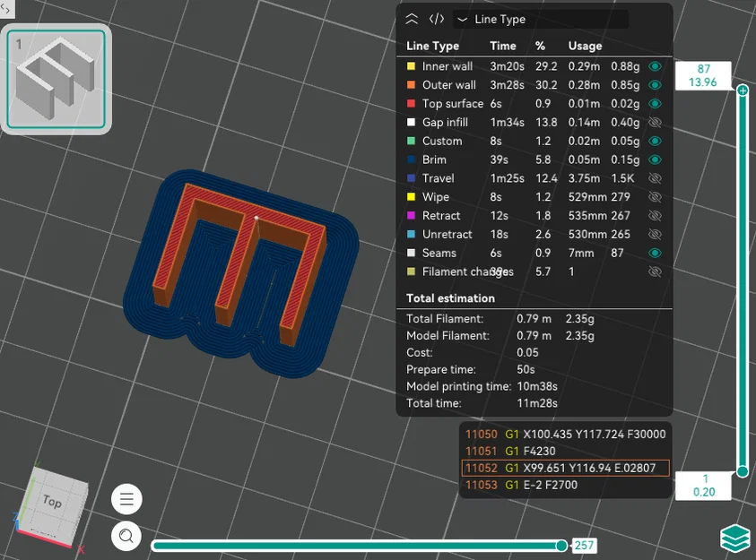Screen dimensions: 756x560
Task: Show Travel moves visibility
Action: pyautogui.click(x=655, y=178)
